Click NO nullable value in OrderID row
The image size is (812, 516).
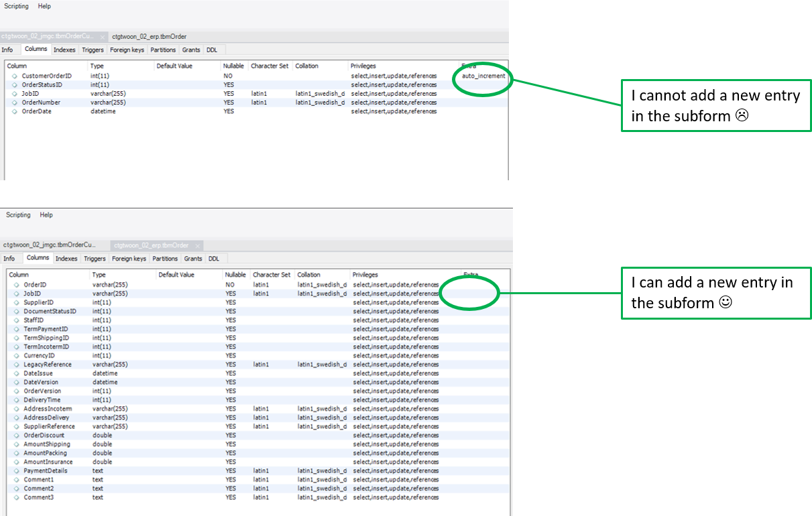[x=230, y=285]
